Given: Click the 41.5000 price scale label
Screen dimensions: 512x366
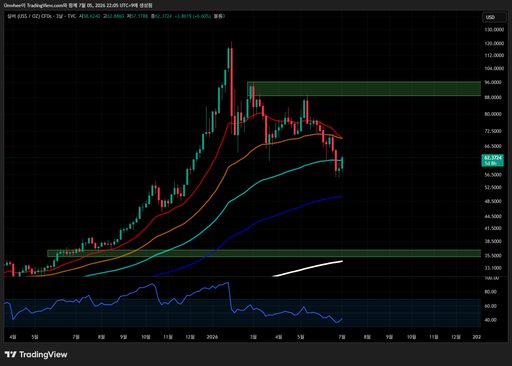Looking at the screenshot, I should point(493,228).
